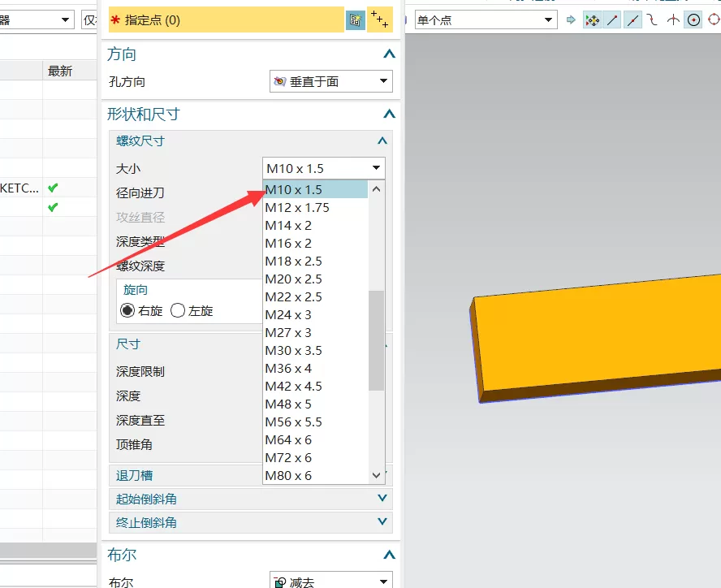Click the thread list scroll-up arrow
The width and height of the screenshot is (721, 588).
(376, 189)
